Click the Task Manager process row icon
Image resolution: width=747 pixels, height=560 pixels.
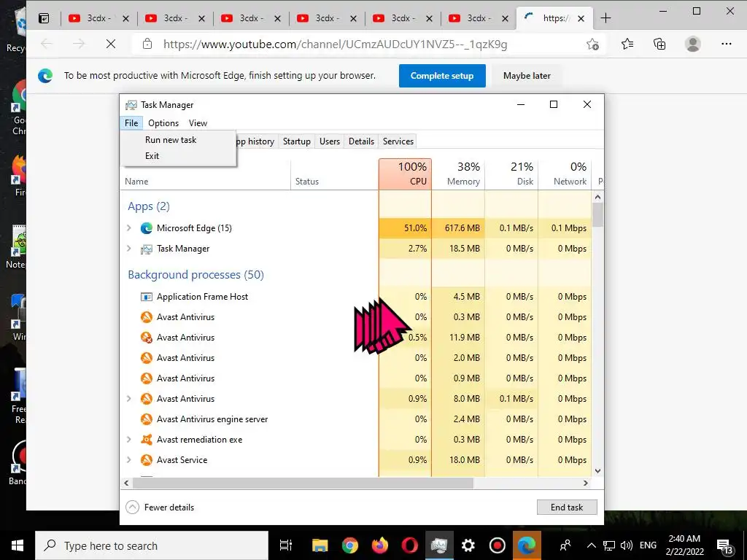tap(146, 249)
